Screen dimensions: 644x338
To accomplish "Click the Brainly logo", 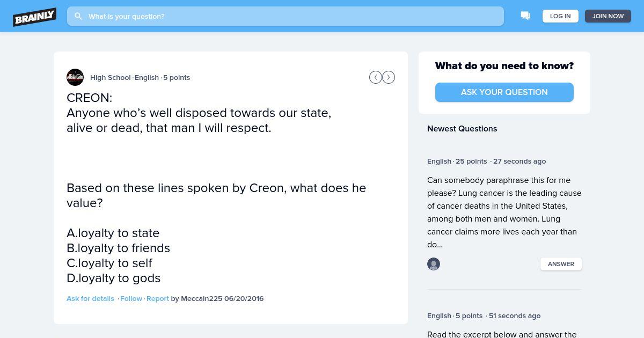I will tap(35, 17).
